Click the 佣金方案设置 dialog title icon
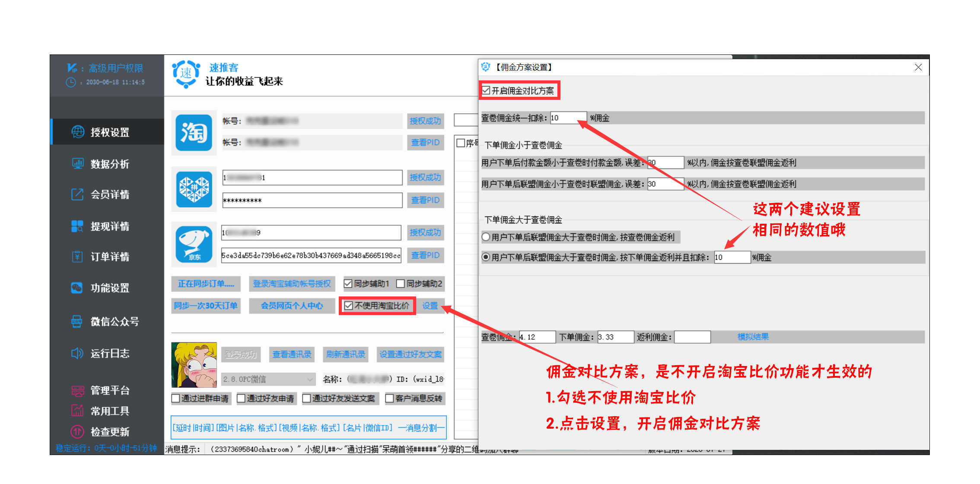Viewport: 980px width, 484px height. pyautogui.click(x=486, y=67)
